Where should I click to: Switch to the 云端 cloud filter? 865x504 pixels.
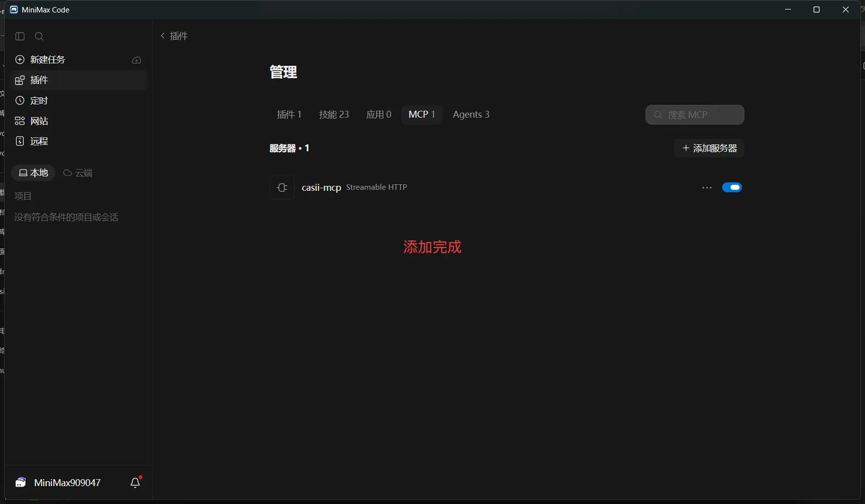point(78,173)
